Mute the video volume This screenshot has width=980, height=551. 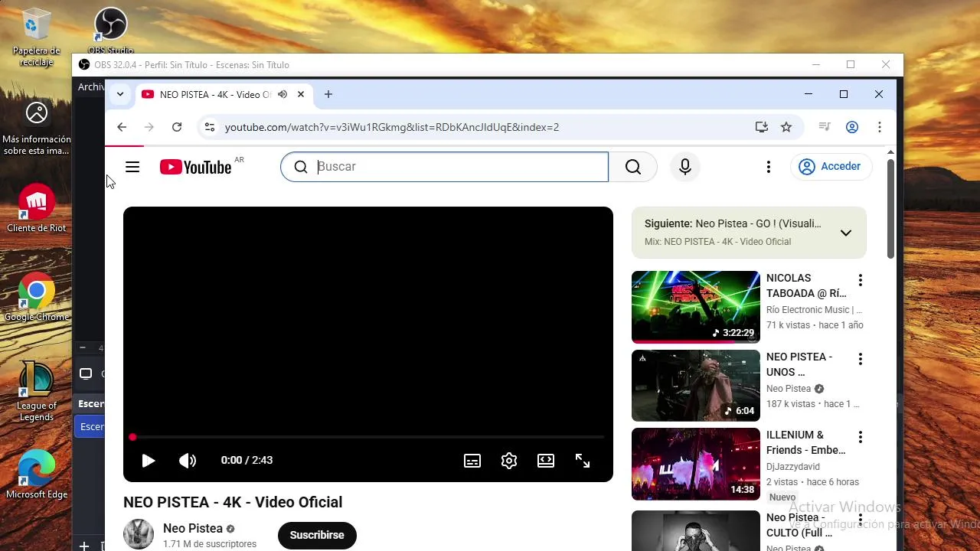point(188,461)
